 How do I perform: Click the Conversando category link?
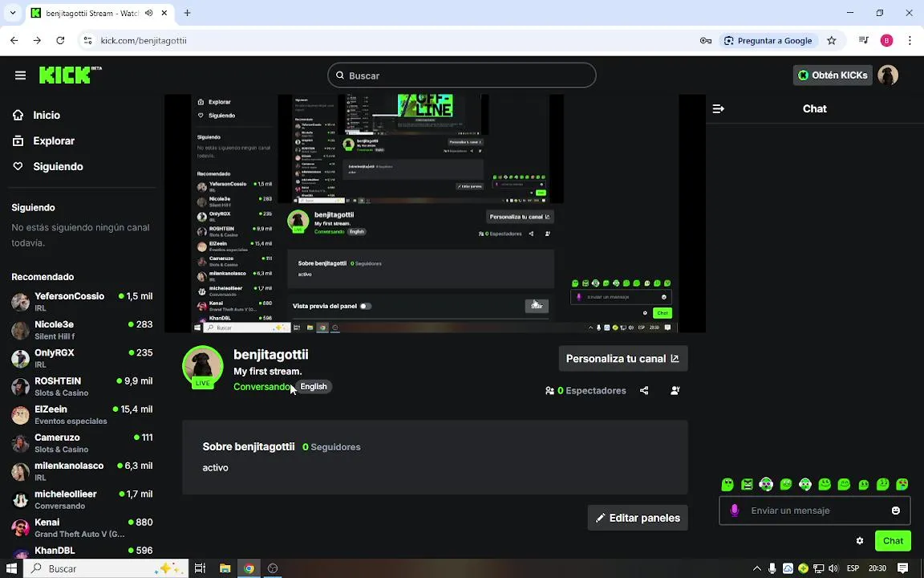(x=262, y=387)
